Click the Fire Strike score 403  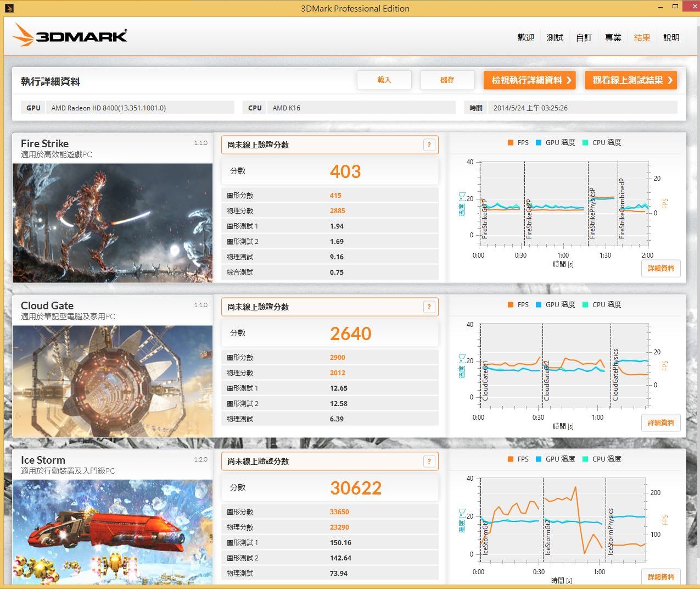[345, 171]
